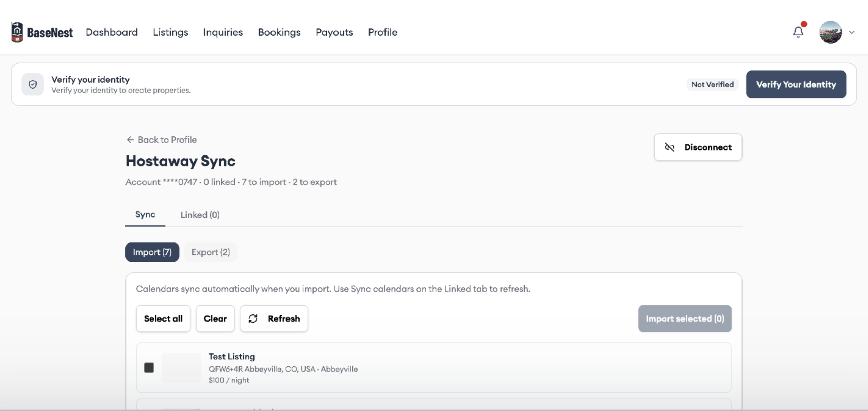Click the back arrow icon

coord(130,140)
